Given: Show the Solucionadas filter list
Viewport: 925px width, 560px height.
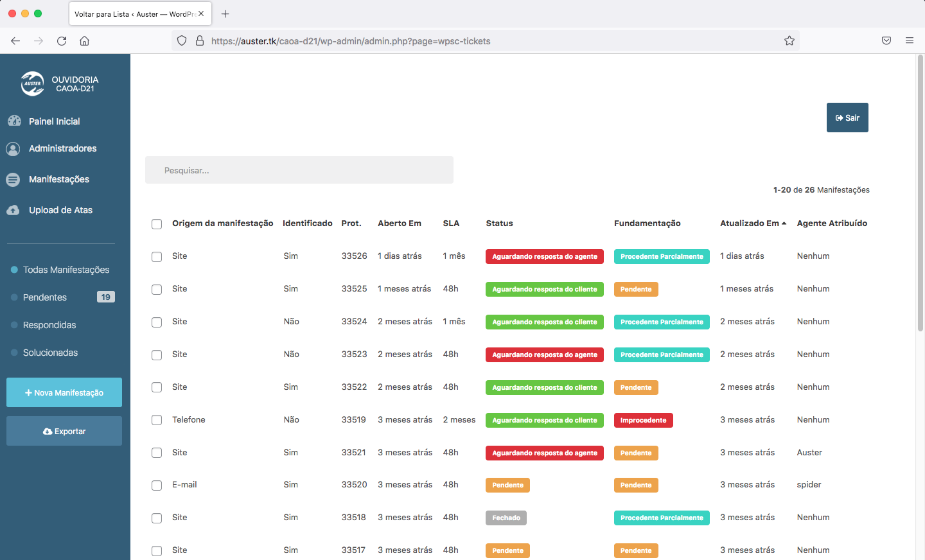Looking at the screenshot, I should tap(50, 353).
